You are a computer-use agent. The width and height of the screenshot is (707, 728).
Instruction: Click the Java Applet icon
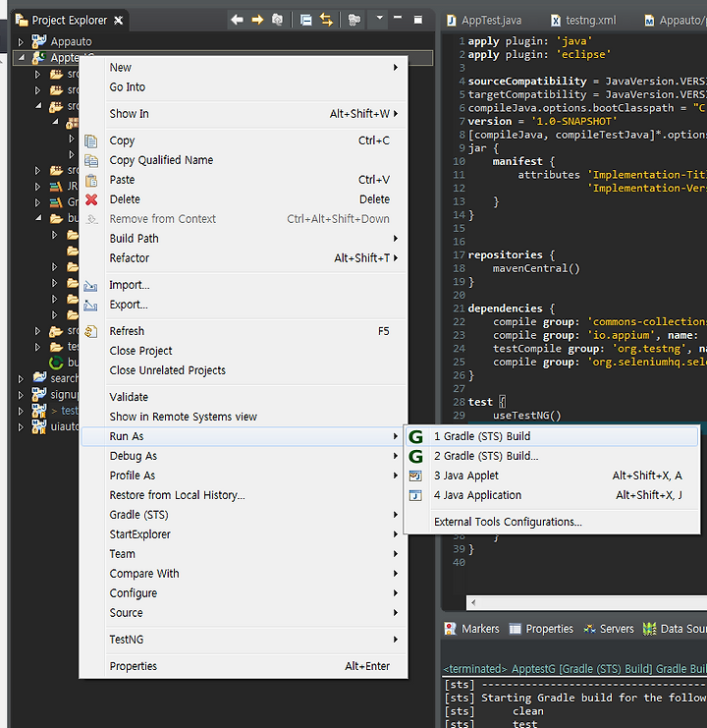(x=415, y=476)
